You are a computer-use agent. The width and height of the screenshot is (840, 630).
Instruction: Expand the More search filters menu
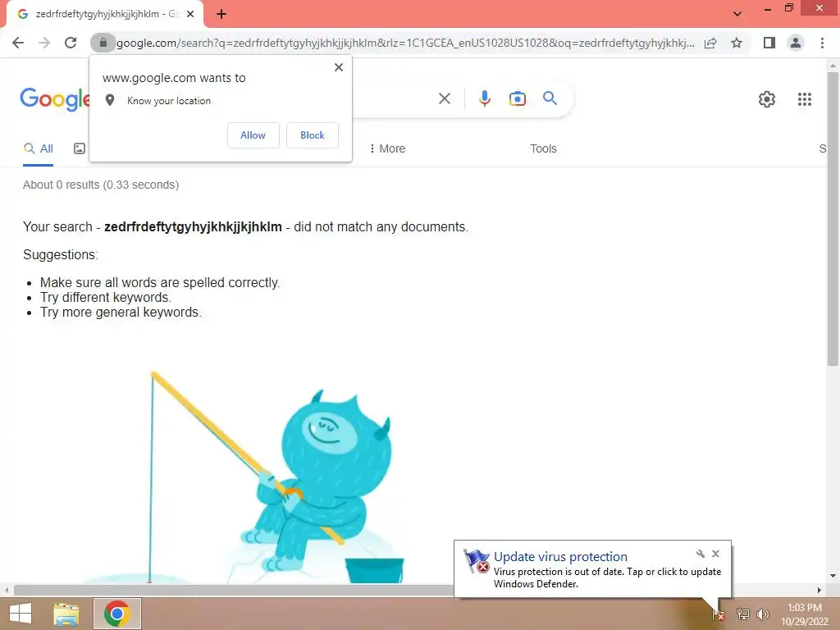pyautogui.click(x=387, y=149)
